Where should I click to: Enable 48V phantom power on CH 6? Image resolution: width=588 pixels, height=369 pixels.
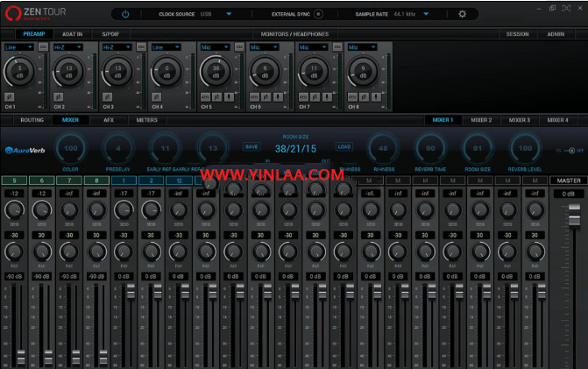pyautogui.click(x=254, y=97)
